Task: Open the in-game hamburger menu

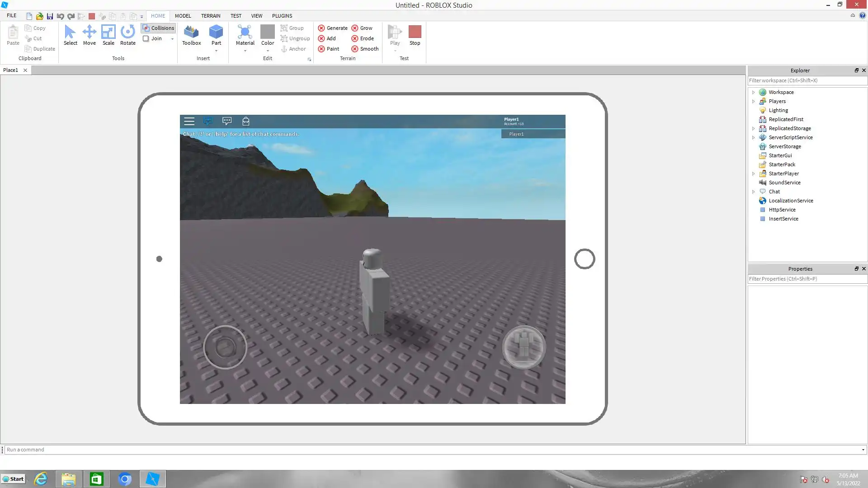Action: coord(189,121)
